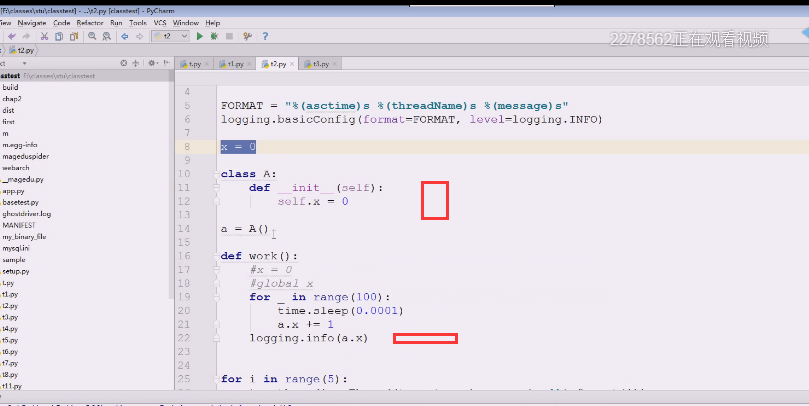Select ghostdriver.log in project tree
809x406 pixels.
point(26,214)
